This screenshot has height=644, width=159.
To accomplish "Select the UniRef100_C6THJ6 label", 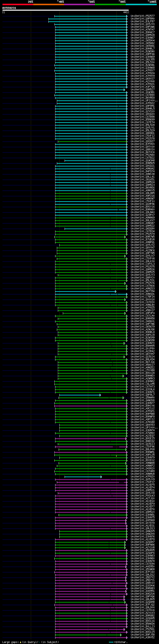I will pyautogui.click(x=142, y=610).
